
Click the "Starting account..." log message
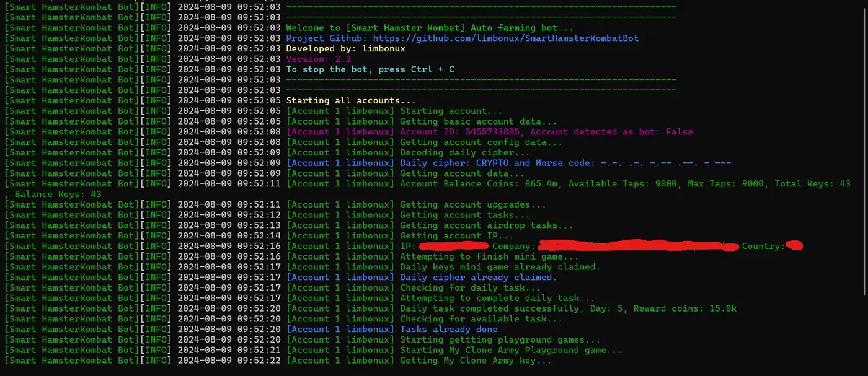[x=452, y=111]
